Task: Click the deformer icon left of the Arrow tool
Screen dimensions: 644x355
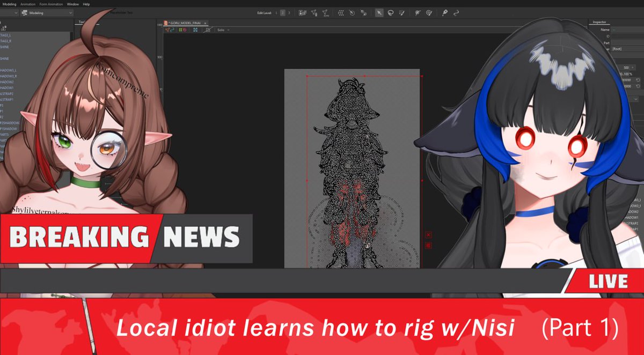Action: 363,13
